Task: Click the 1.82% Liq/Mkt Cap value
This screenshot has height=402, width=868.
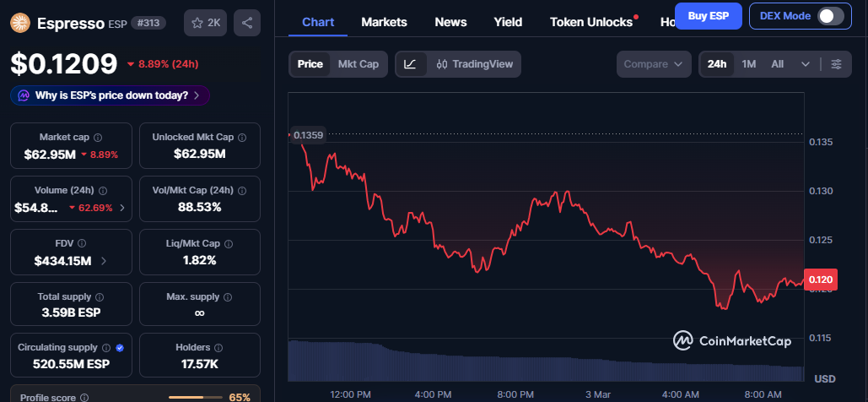Action: [199, 261]
